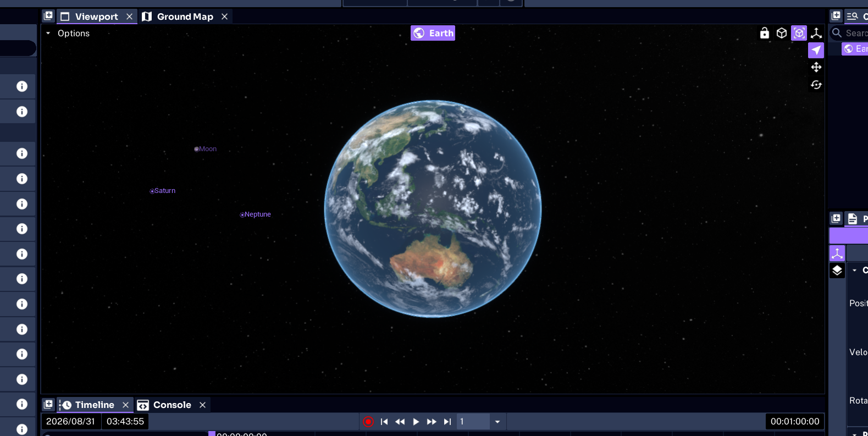
Task: Play the simulation
Action: (x=416, y=422)
